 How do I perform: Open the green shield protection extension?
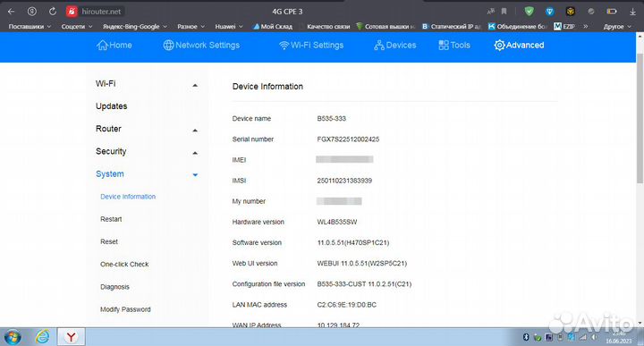tap(530, 12)
